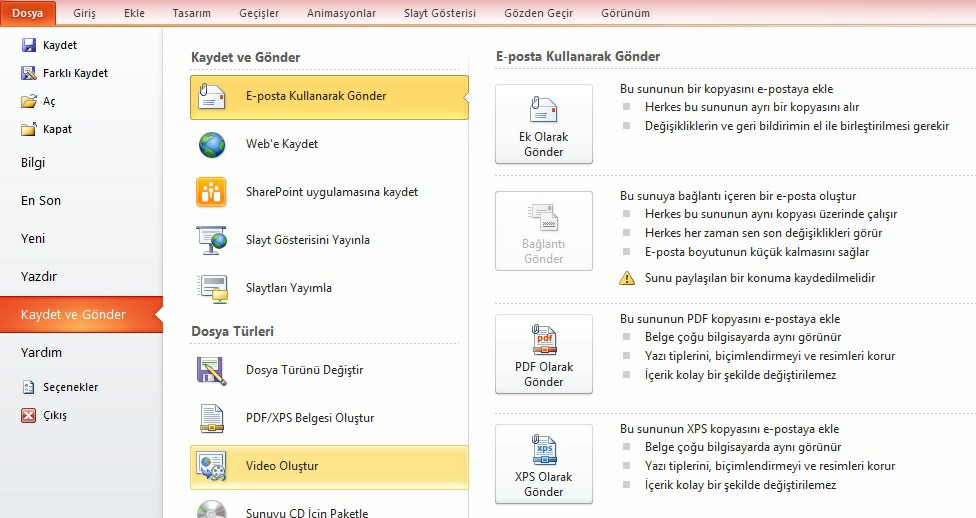The height and width of the screenshot is (518, 976).
Task: Choose PDF/XPS Belgesi Oluştur option text
Action: tap(310, 418)
